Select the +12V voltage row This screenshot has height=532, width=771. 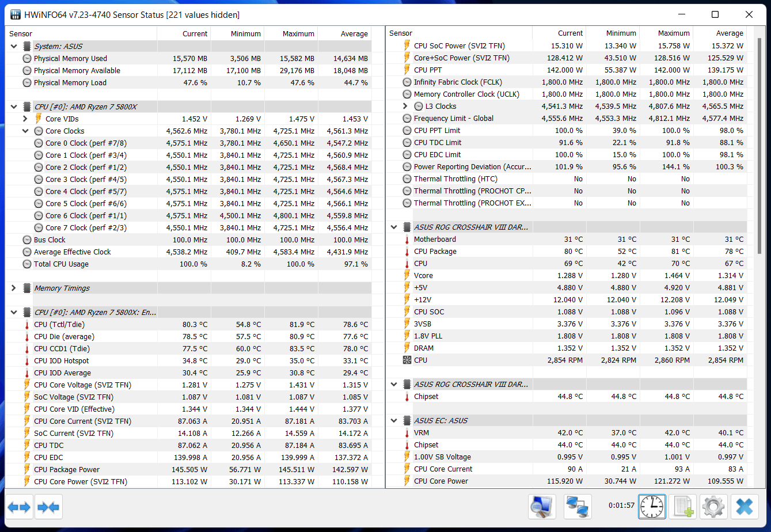pyautogui.click(x=567, y=300)
